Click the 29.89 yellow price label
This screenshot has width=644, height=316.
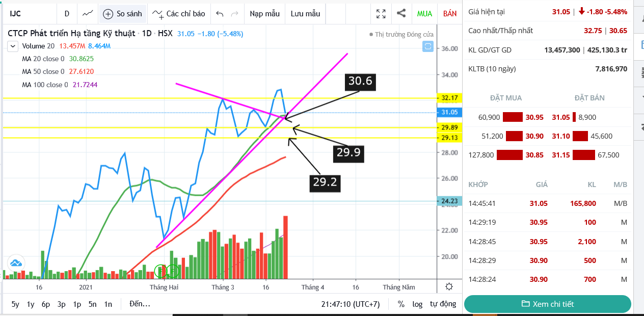(x=449, y=127)
